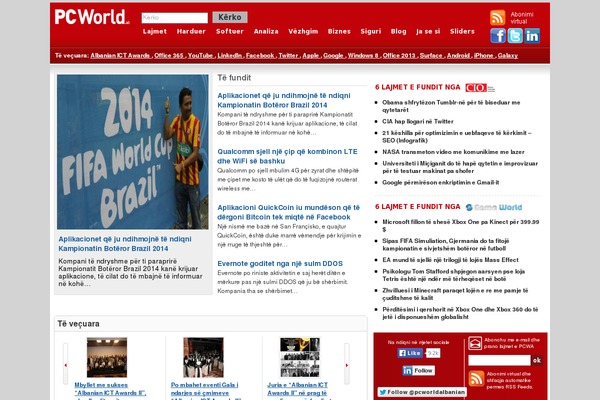Image resolution: width=600 pixels, height=400 pixels.
Task: Open Qualcomm LTE and WiFi chip article
Action: point(287,156)
